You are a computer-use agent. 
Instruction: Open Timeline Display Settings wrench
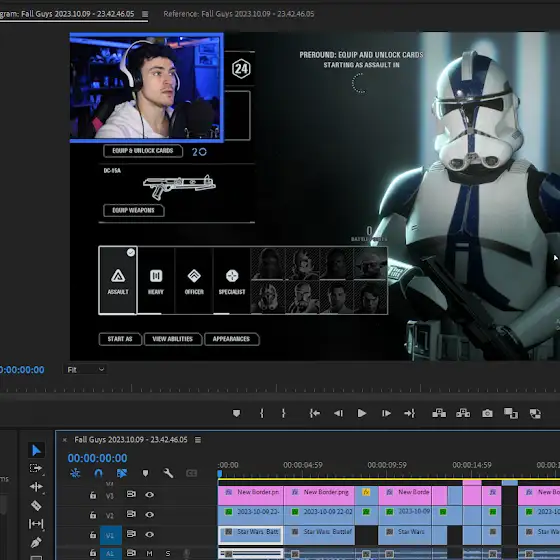coord(168,473)
